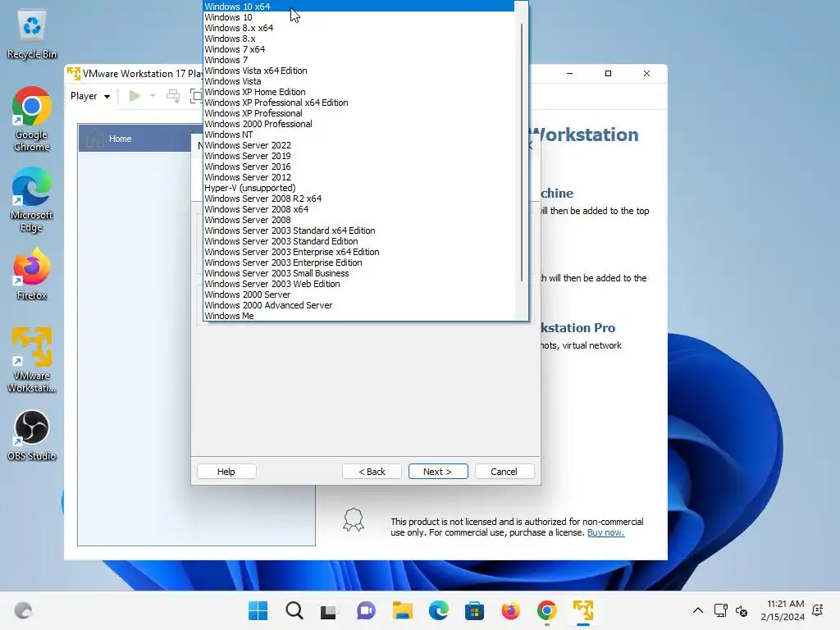Select Windows Server 2003 Web Edition

(358, 284)
